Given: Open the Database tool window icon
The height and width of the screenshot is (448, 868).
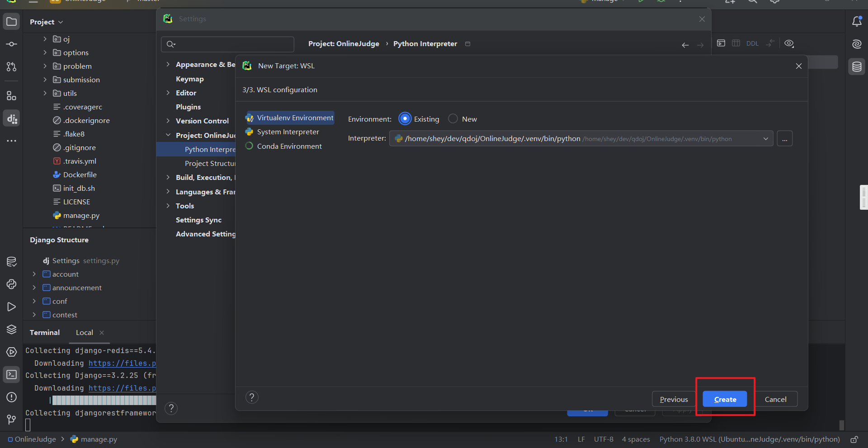Looking at the screenshot, I should point(857,67).
